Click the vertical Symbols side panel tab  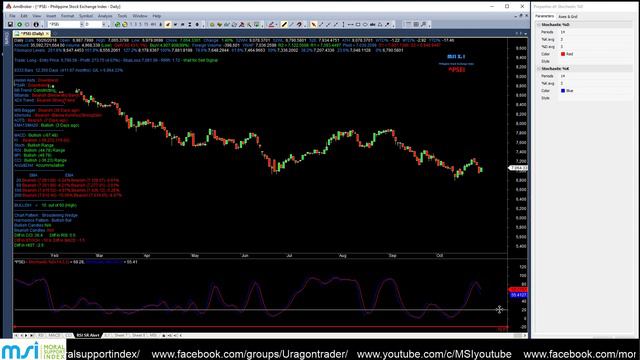pos(6,39)
